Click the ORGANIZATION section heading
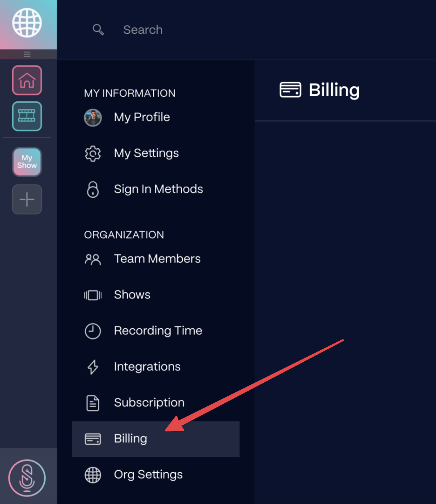The height and width of the screenshot is (504, 436). pyautogui.click(x=124, y=235)
